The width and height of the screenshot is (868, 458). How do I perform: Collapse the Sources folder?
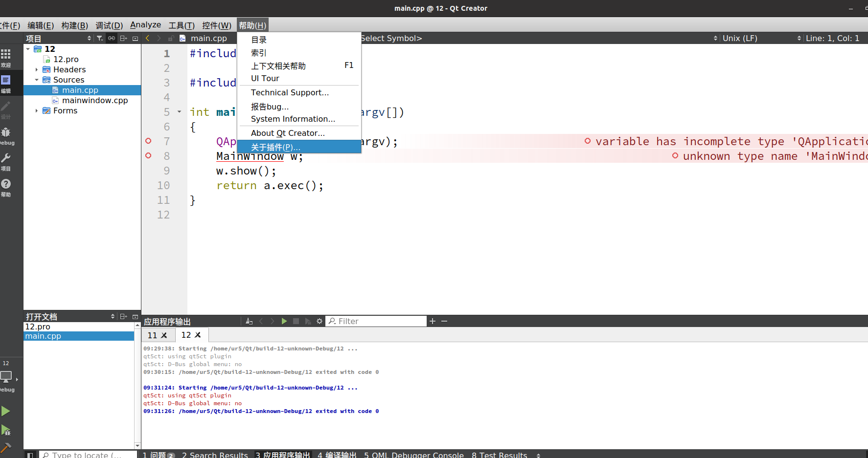pos(37,80)
